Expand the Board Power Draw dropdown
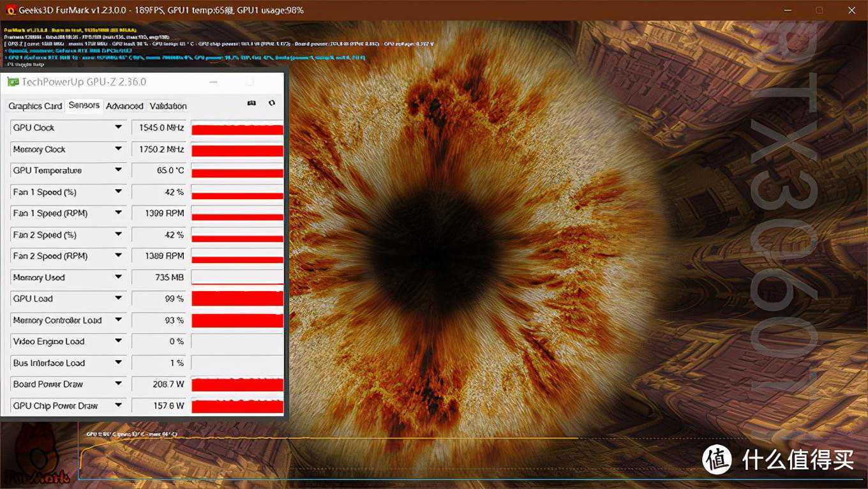The height and width of the screenshot is (489, 868). [118, 384]
